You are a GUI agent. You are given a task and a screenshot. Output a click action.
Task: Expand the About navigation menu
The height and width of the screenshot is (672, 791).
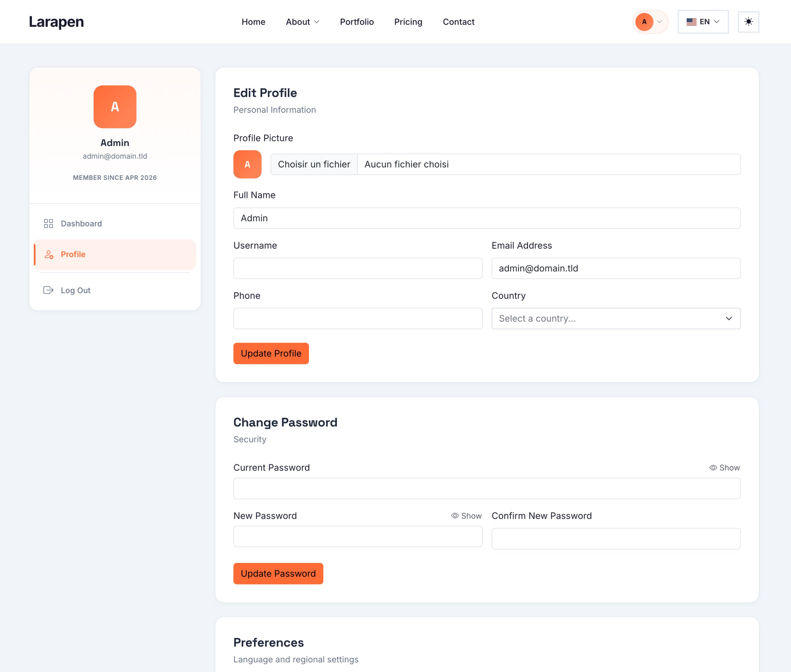(302, 22)
